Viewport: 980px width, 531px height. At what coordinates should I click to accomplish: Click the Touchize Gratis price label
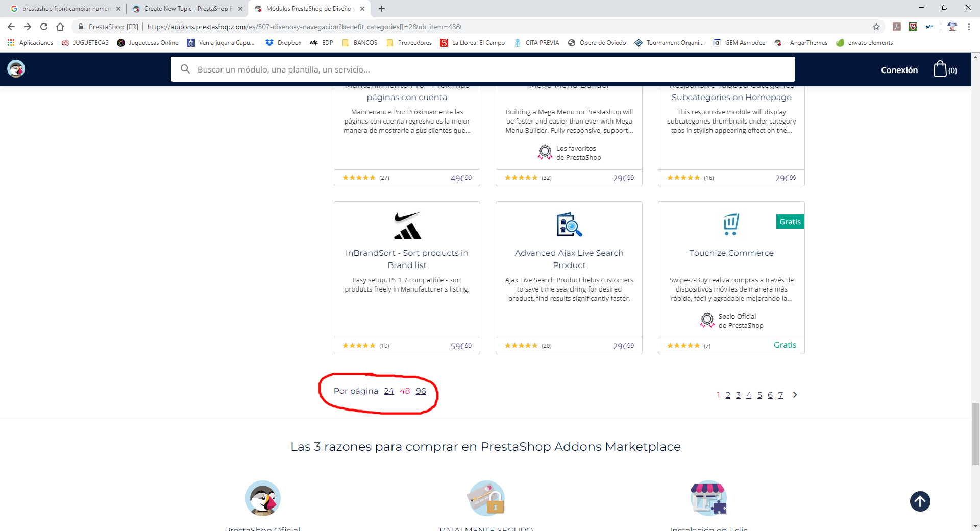click(785, 345)
